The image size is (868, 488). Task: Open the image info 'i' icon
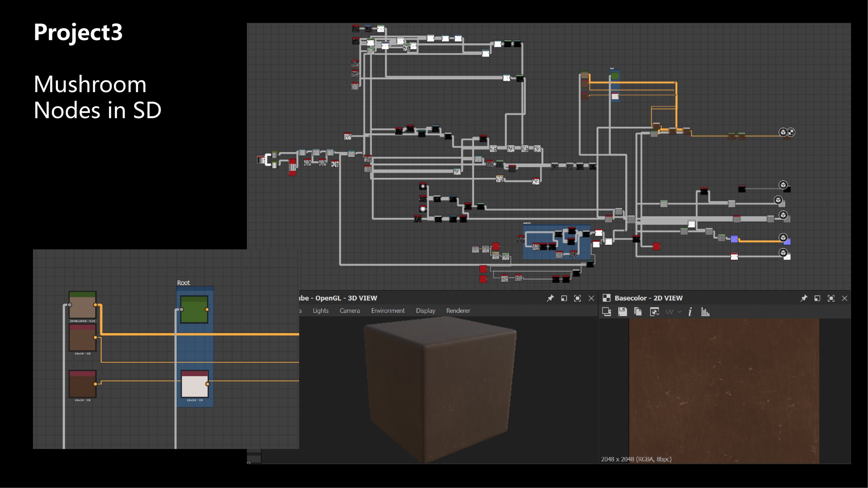(x=690, y=311)
